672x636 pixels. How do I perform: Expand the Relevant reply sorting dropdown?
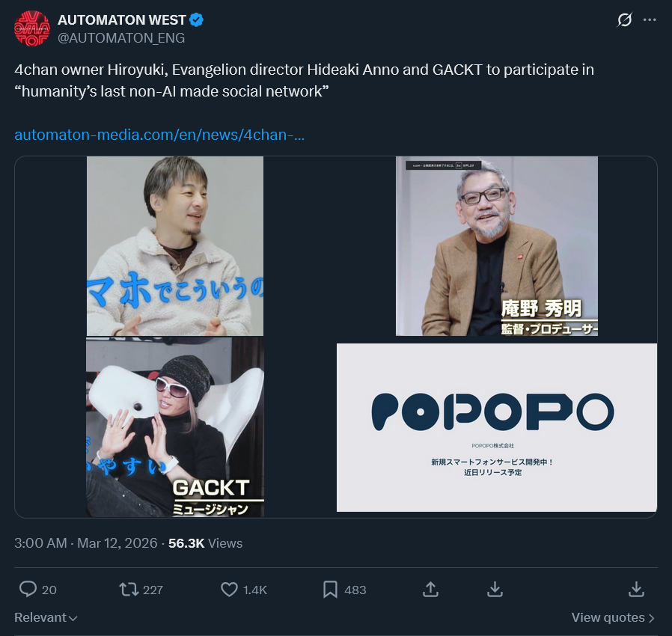pos(46,617)
